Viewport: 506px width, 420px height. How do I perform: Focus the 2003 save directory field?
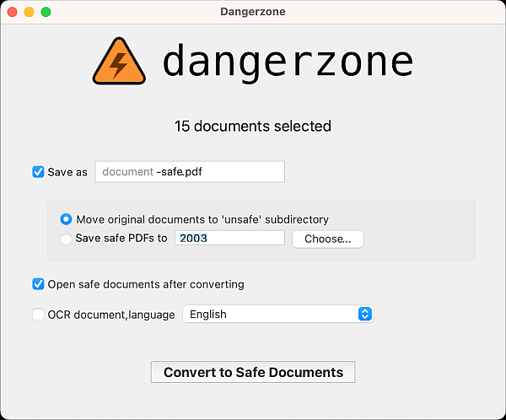[229, 238]
